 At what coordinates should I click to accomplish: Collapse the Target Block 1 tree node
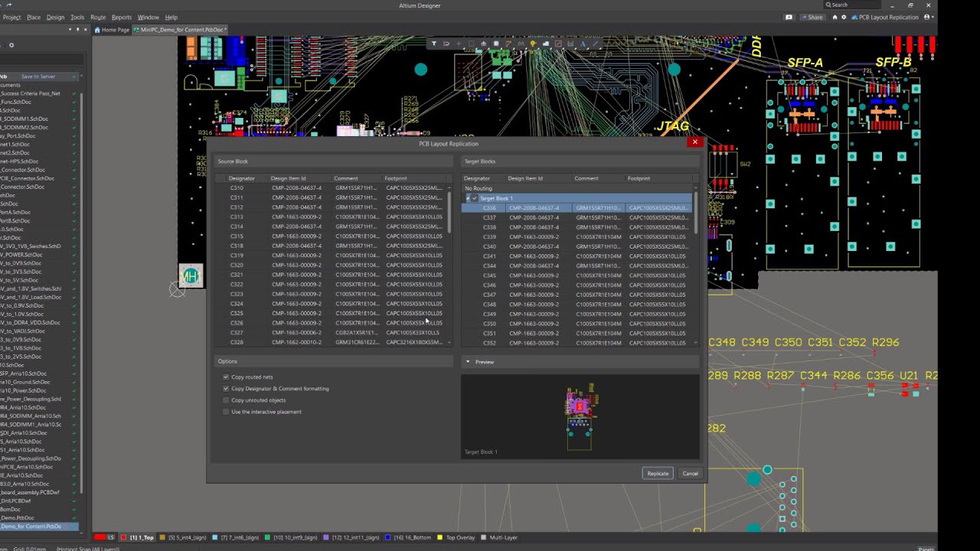pyautogui.click(x=468, y=198)
